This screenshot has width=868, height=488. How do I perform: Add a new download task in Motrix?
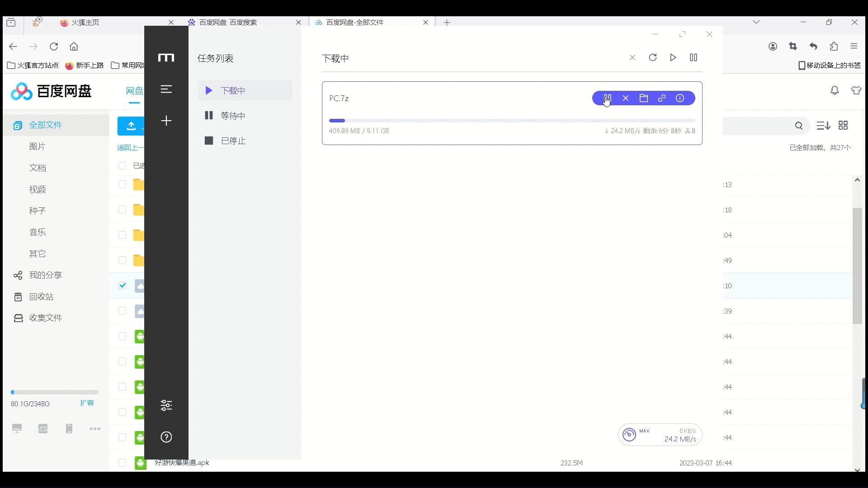(166, 121)
